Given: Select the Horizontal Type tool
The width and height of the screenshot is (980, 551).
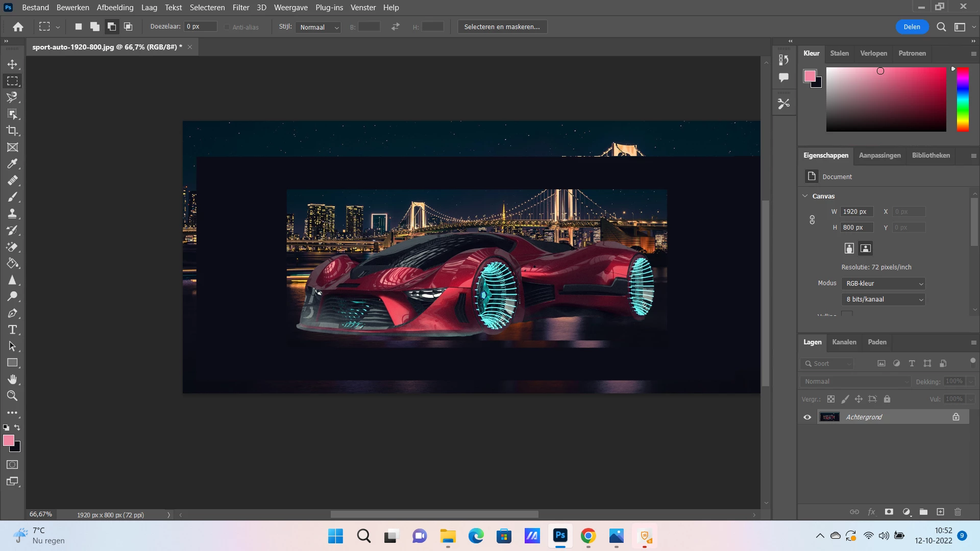Looking at the screenshot, I should [x=12, y=330].
